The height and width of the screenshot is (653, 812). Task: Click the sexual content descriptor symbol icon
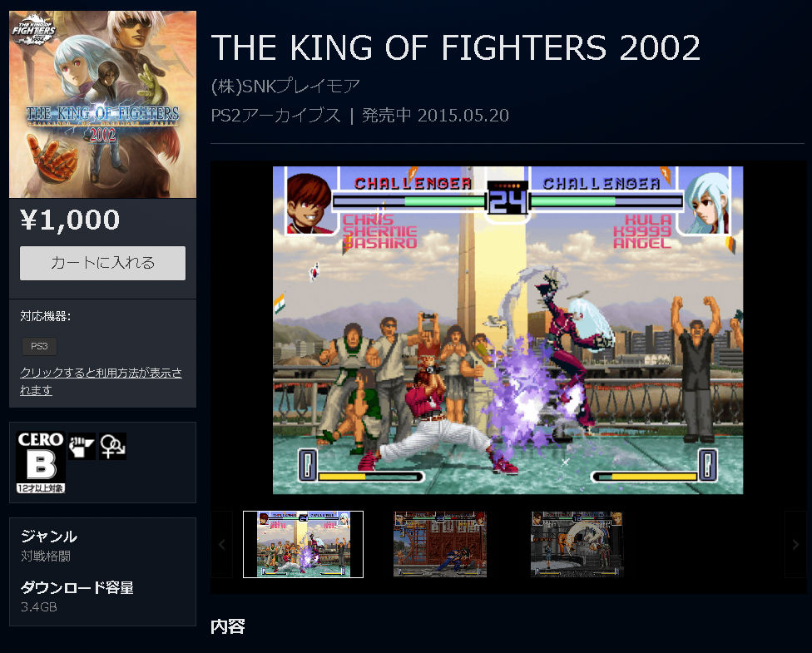[x=113, y=446]
